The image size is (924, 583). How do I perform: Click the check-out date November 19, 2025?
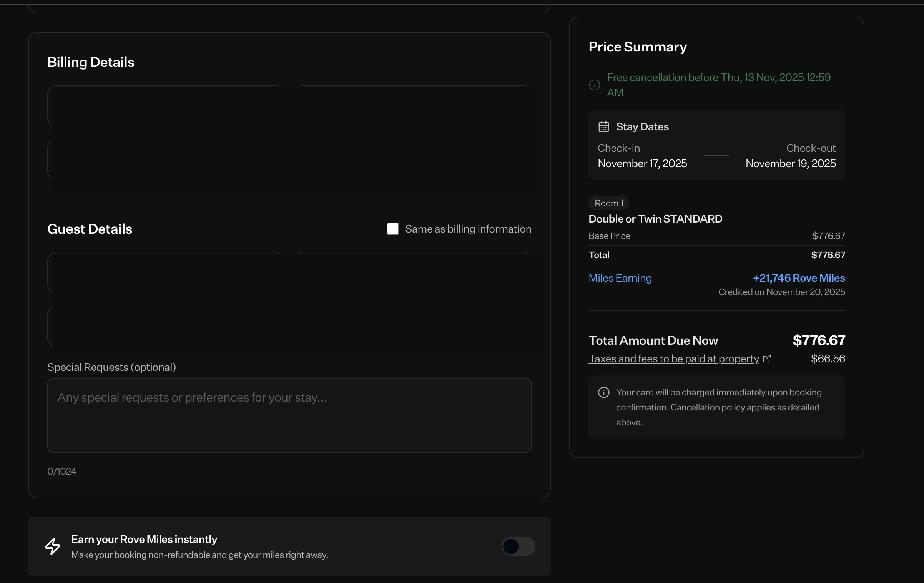pos(790,164)
